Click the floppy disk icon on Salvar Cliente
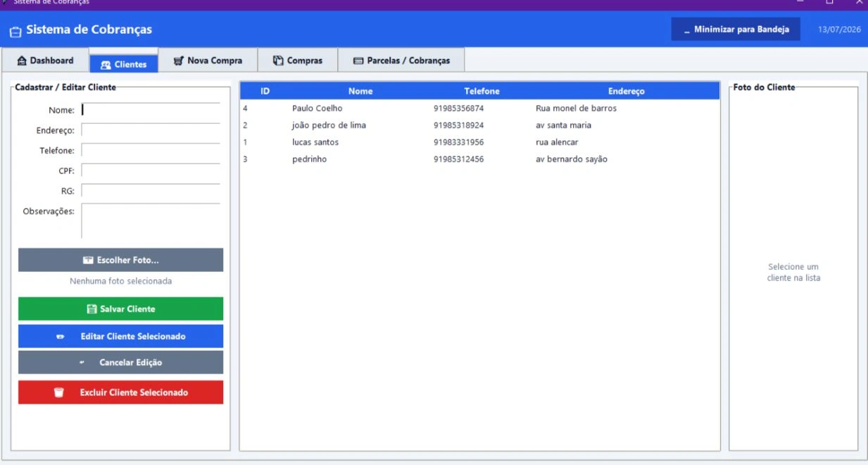The height and width of the screenshot is (465, 868). [92, 309]
